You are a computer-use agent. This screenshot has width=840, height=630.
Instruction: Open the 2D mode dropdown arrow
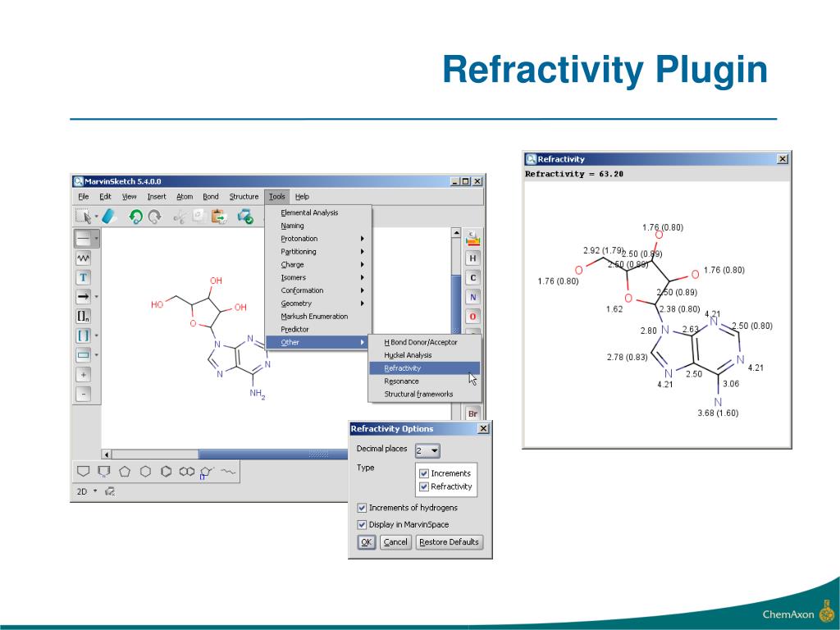click(95, 491)
